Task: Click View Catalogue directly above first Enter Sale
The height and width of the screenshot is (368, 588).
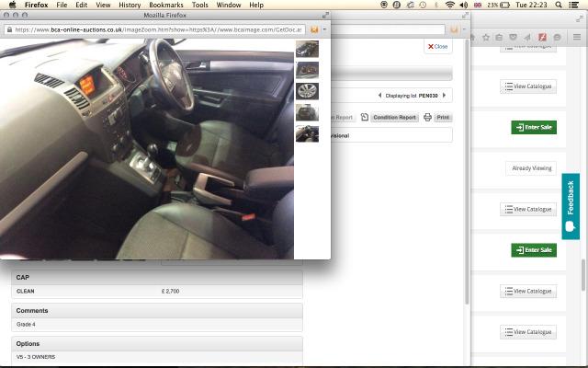Action: [x=528, y=86]
